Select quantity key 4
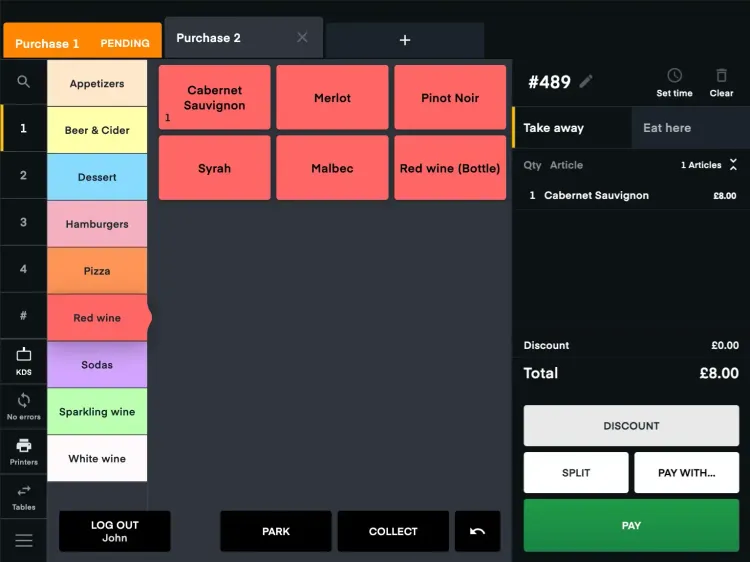 click(23, 269)
